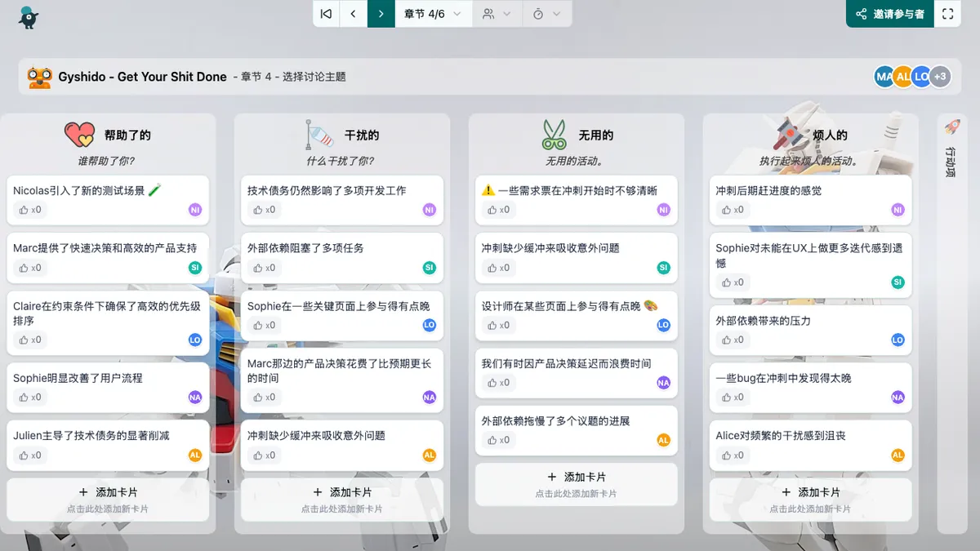Jump to first chapter using skip-back icon

pyautogui.click(x=327, y=14)
